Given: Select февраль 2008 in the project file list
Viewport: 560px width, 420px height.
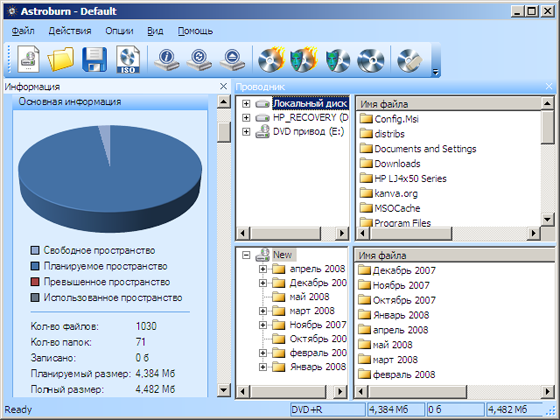Looking at the screenshot, I should [404, 375].
